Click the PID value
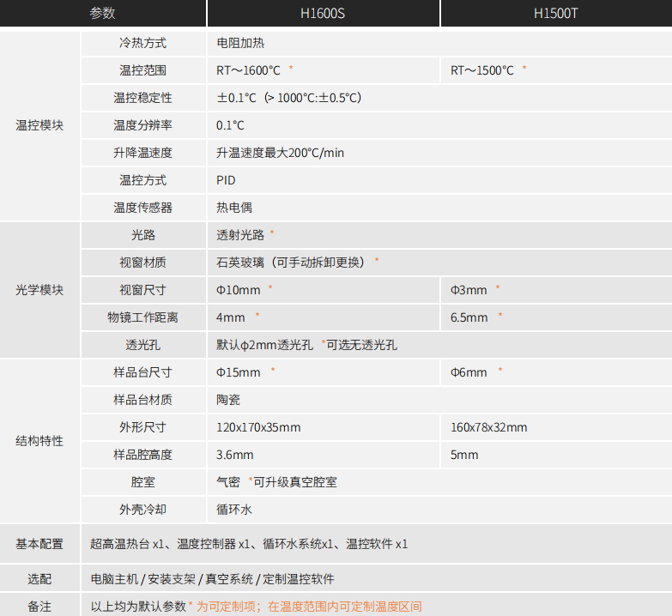Screen dimensions: 672x616 [226, 180]
